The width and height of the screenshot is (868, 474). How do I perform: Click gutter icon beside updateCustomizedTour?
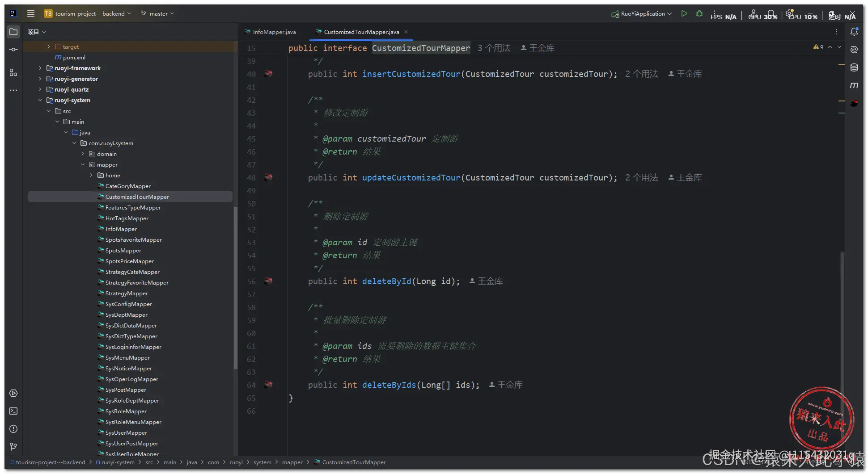[x=268, y=177]
